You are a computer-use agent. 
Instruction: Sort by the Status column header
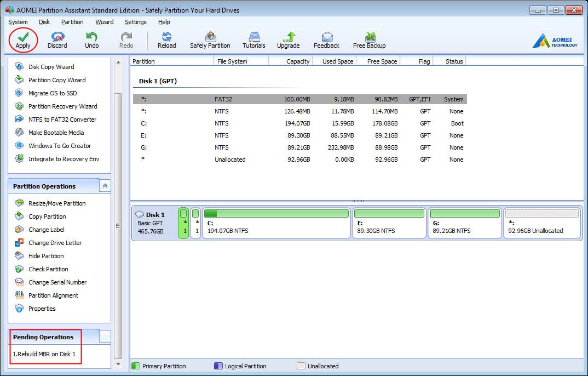click(449, 61)
